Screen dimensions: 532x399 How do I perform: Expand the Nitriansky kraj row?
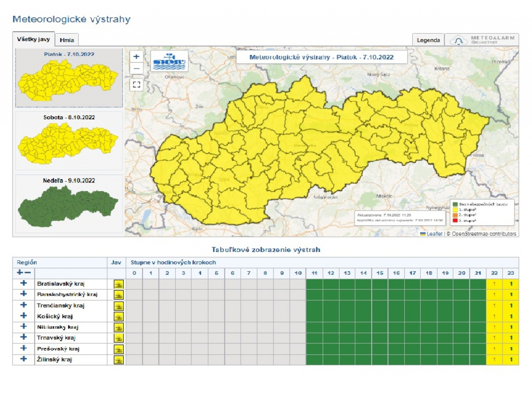pyautogui.click(x=24, y=326)
